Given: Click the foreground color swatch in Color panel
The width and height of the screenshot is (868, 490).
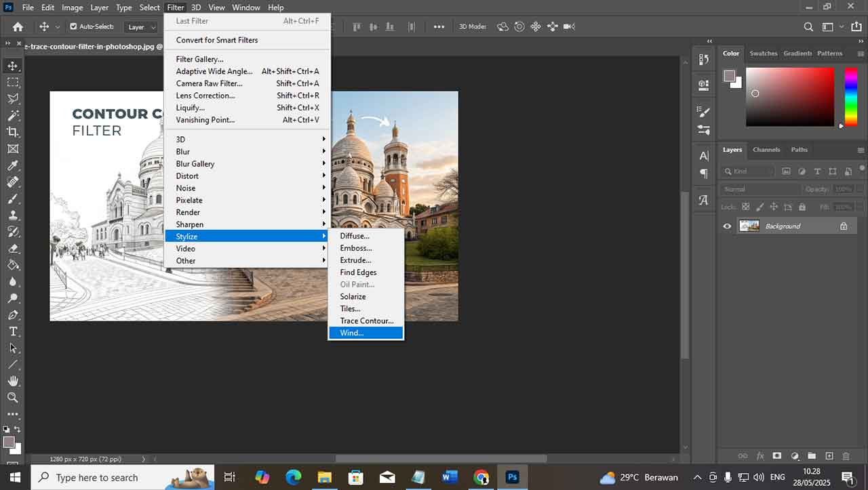Looking at the screenshot, I should point(728,76).
